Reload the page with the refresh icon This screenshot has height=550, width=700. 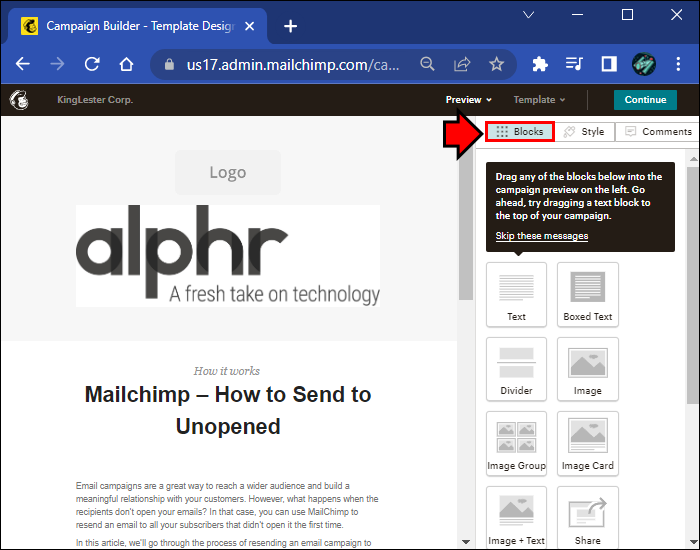[x=92, y=64]
